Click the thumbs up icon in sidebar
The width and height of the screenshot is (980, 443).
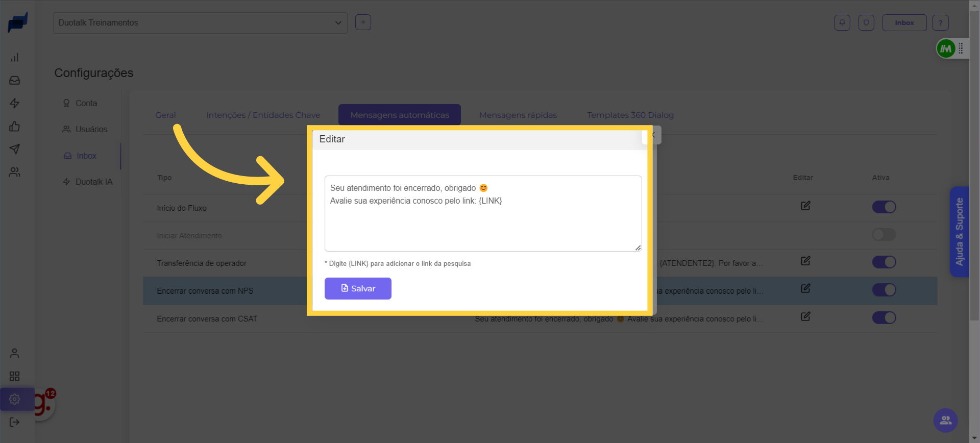click(x=14, y=126)
